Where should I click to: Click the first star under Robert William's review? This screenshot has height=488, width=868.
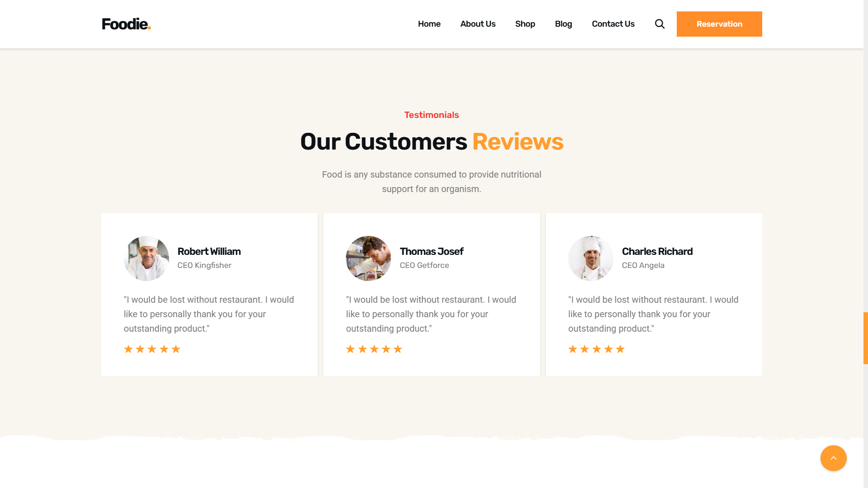[128, 349]
